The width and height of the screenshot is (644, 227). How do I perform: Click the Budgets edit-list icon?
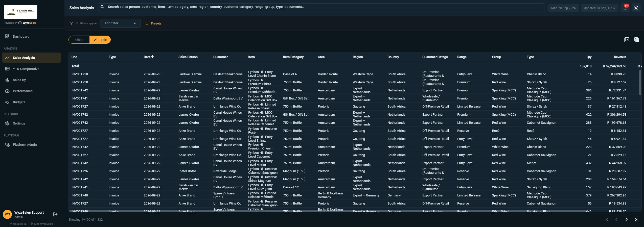pyautogui.click(x=7, y=102)
